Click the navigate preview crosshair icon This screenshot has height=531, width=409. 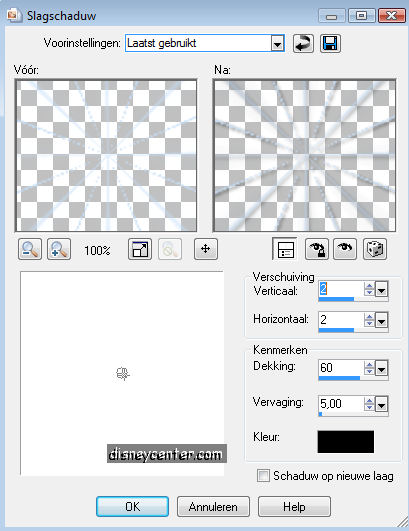[x=206, y=249]
